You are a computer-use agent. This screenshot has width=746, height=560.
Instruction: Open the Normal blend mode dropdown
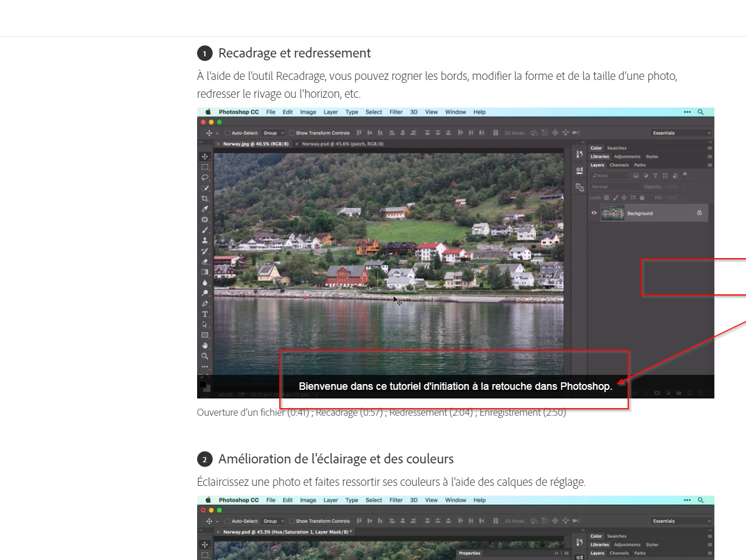(x=616, y=187)
